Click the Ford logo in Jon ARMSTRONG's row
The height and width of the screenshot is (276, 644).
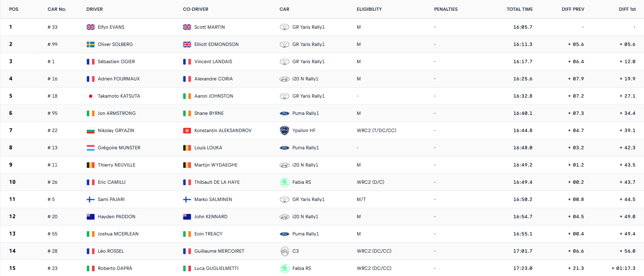click(x=284, y=113)
